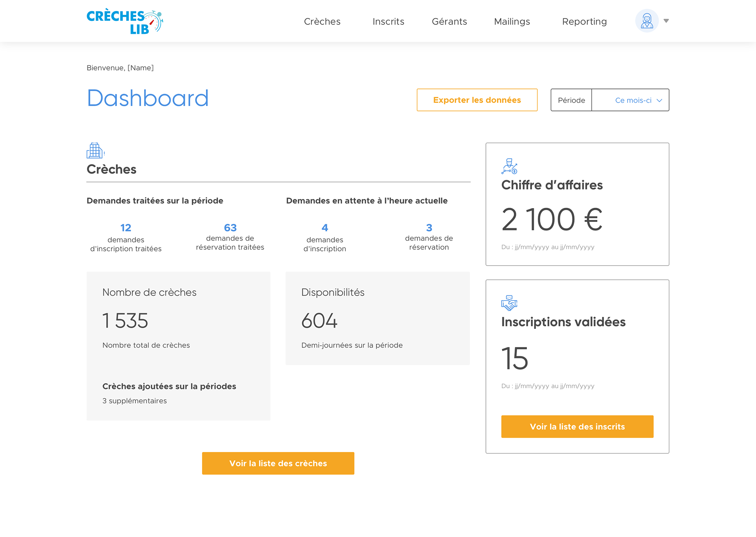Click Voir la liste des crèches button

click(x=278, y=463)
